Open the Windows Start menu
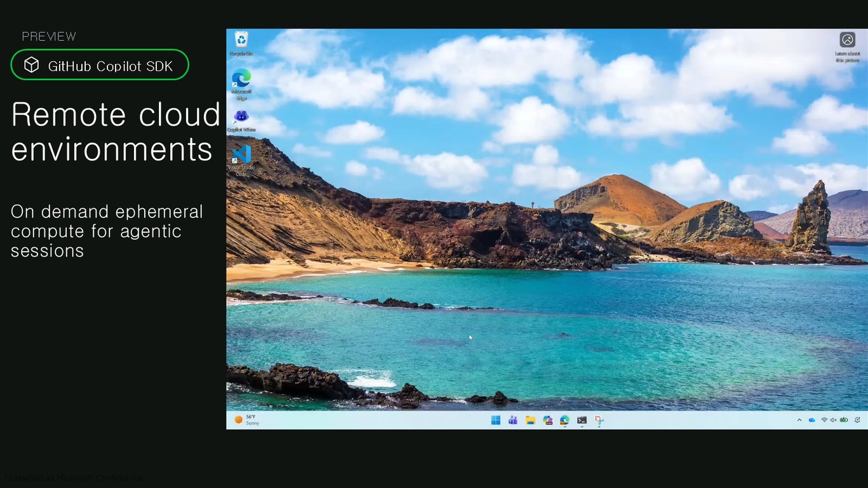Viewport: 868px width, 488px height. 496,420
